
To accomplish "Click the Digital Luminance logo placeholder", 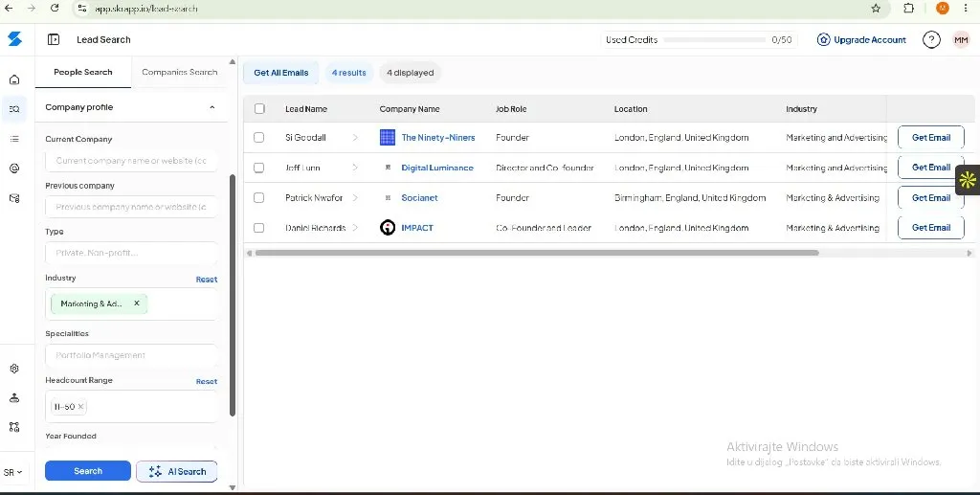I will tap(388, 168).
